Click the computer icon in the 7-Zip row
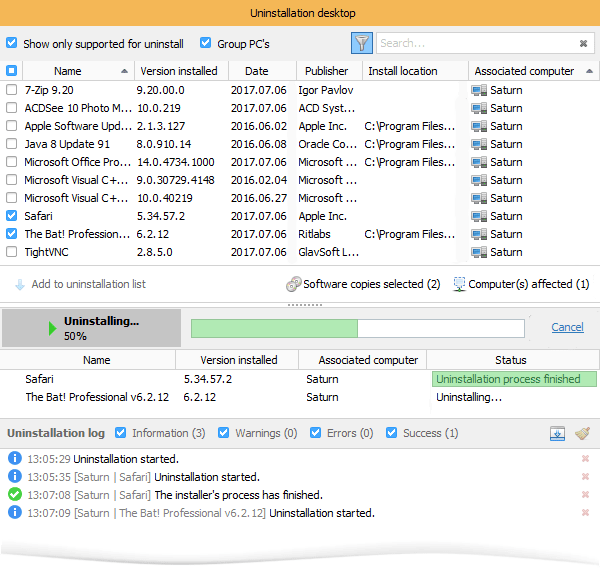The height and width of the screenshot is (570, 600). [x=479, y=90]
